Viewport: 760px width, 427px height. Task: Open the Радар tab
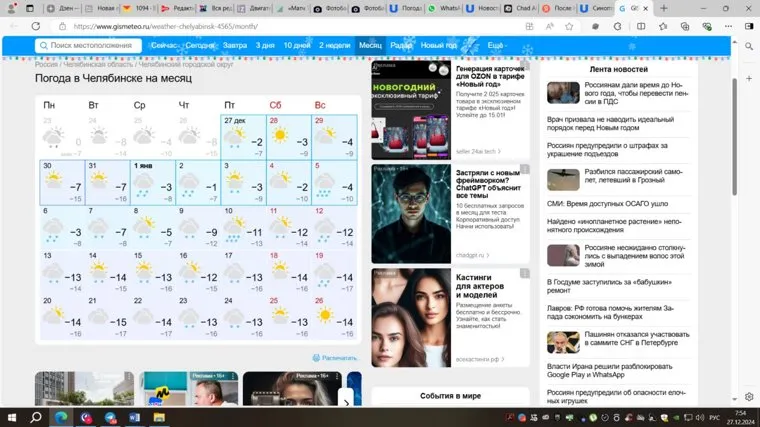(401, 46)
